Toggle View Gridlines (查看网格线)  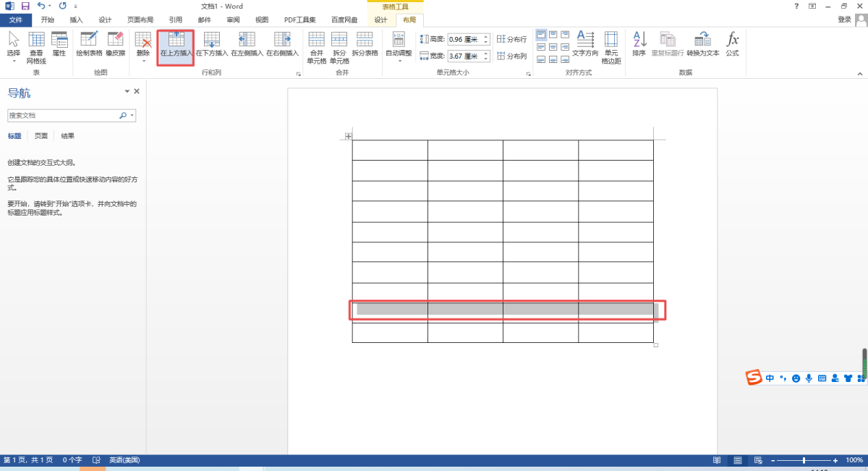point(36,47)
